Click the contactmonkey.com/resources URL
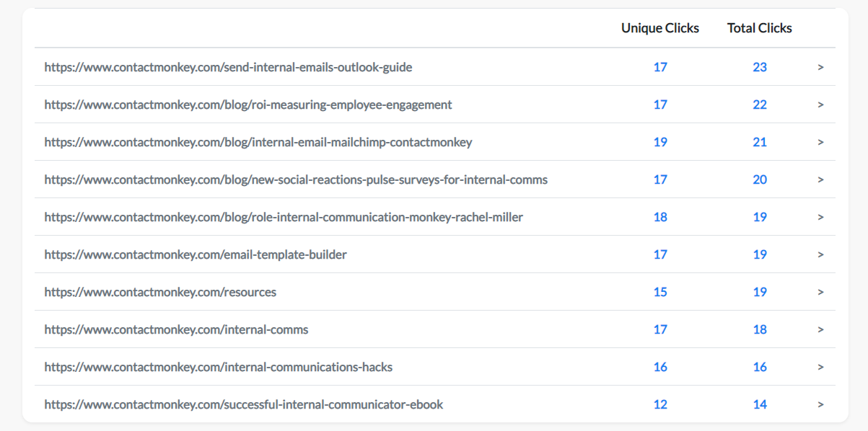The image size is (868, 431). click(x=160, y=292)
